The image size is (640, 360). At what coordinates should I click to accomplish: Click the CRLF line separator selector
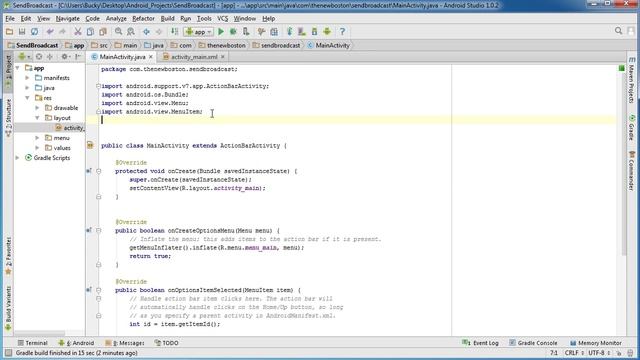coord(574,353)
